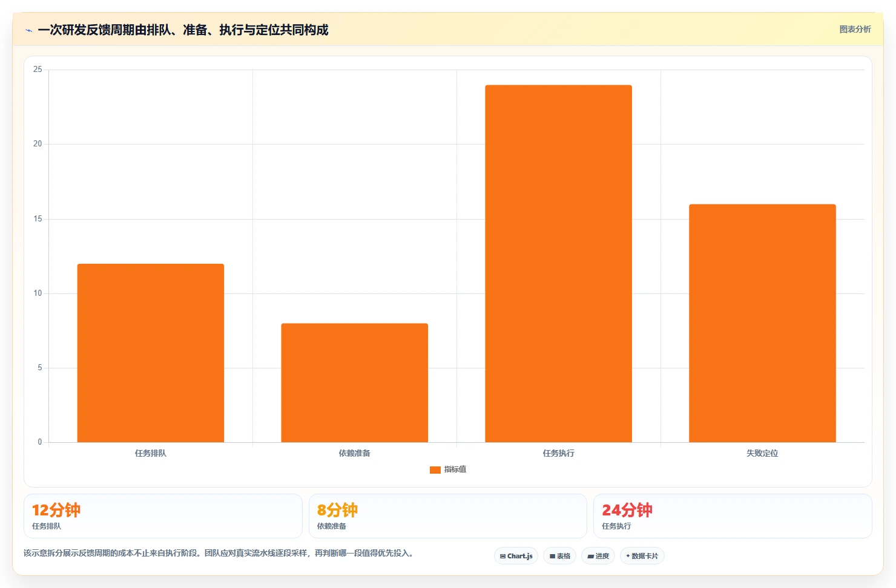Click the 依赖准备 axis label
This screenshot has height=588, width=896.
(x=354, y=453)
